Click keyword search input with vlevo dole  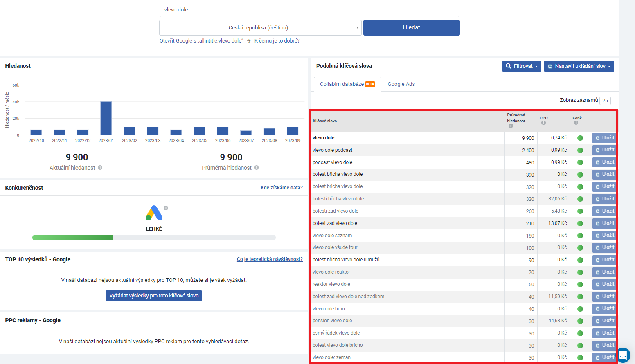(309, 9)
